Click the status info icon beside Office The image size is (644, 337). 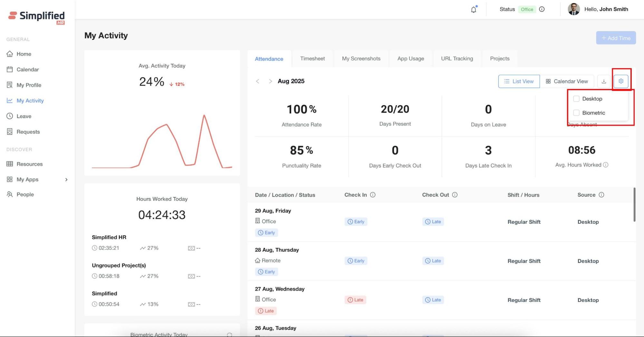tap(542, 9)
